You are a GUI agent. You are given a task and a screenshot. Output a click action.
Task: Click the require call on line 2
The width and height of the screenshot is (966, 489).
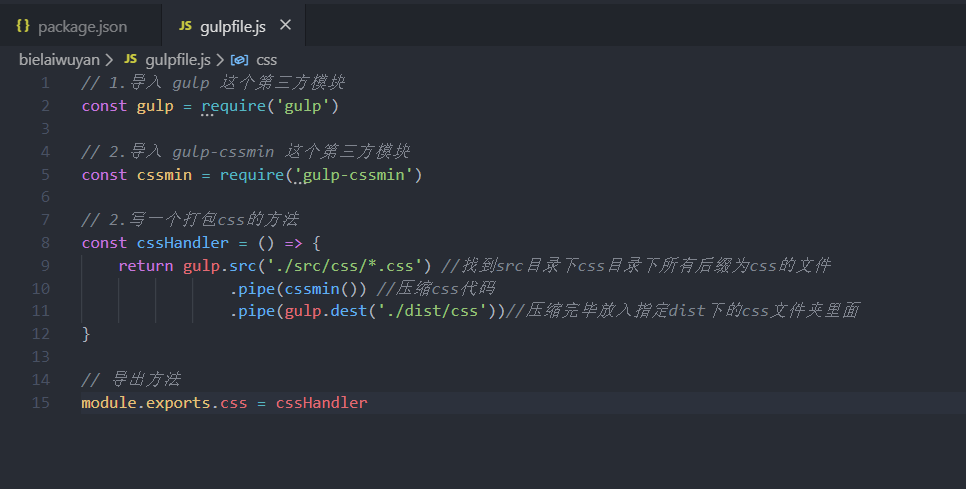[233, 106]
